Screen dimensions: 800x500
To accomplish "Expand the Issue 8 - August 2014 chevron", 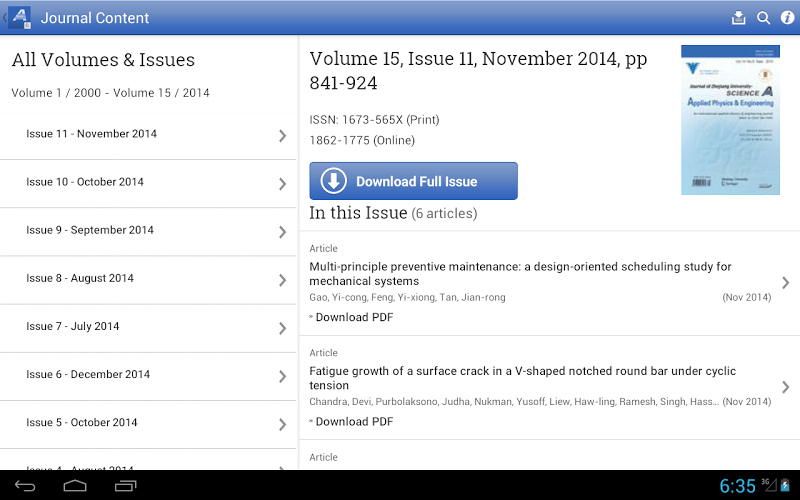I will pyautogui.click(x=282, y=280).
